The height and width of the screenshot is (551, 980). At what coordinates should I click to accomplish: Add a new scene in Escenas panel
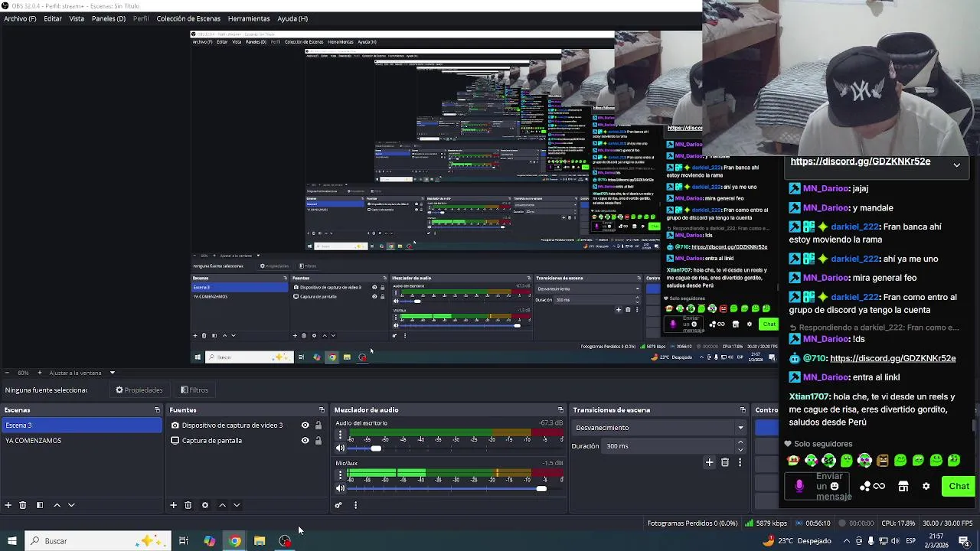pos(8,505)
